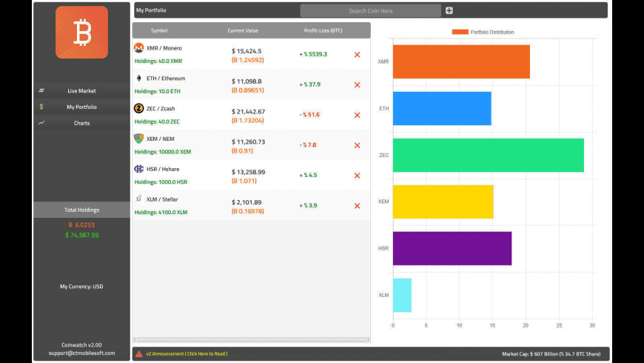644x363 pixels.
Task: Click the - % 51.6 loss value
Action: click(309, 115)
